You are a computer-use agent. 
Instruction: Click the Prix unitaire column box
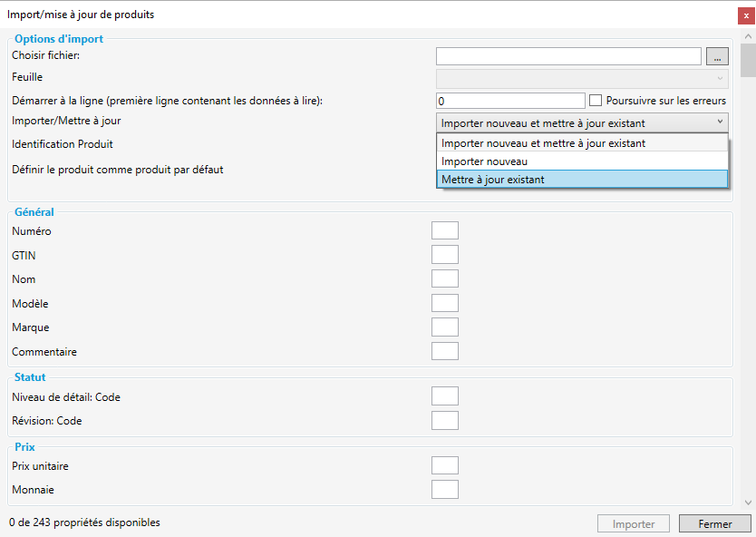[445, 466]
